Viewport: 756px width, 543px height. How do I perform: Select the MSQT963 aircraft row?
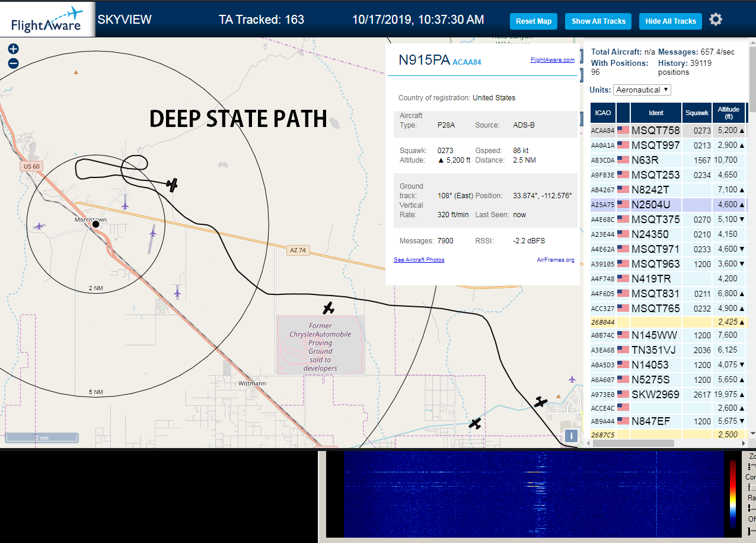coord(668,264)
